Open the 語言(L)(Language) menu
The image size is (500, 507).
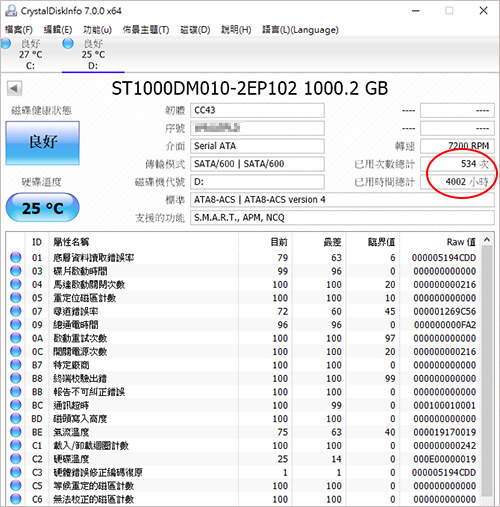click(x=300, y=30)
